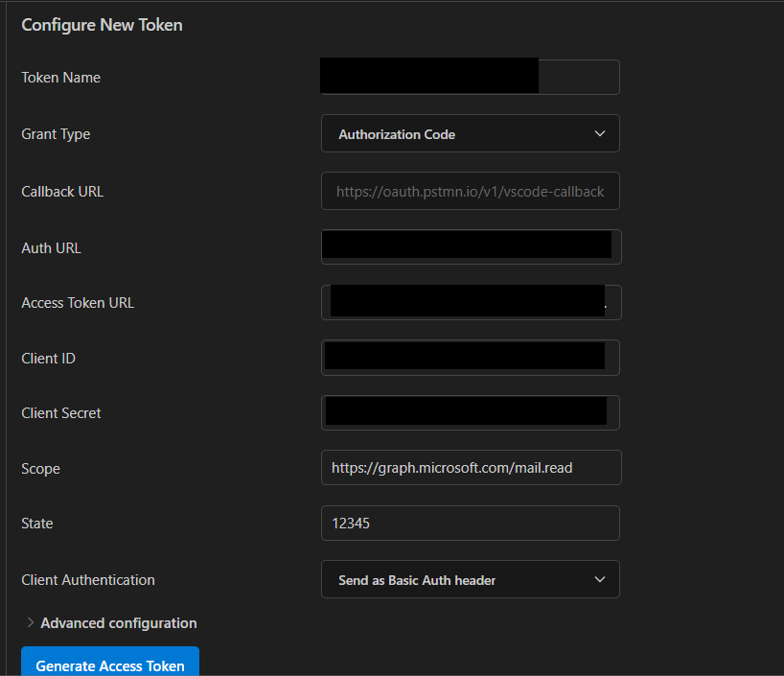Click the Grant Type label
Viewport: 784px width, 676px height.
(x=56, y=134)
